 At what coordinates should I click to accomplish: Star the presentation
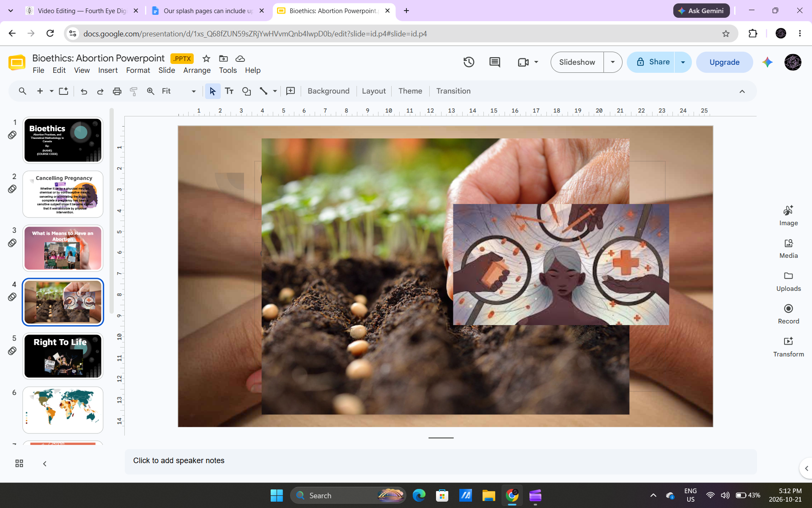click(x=206, y=58)
